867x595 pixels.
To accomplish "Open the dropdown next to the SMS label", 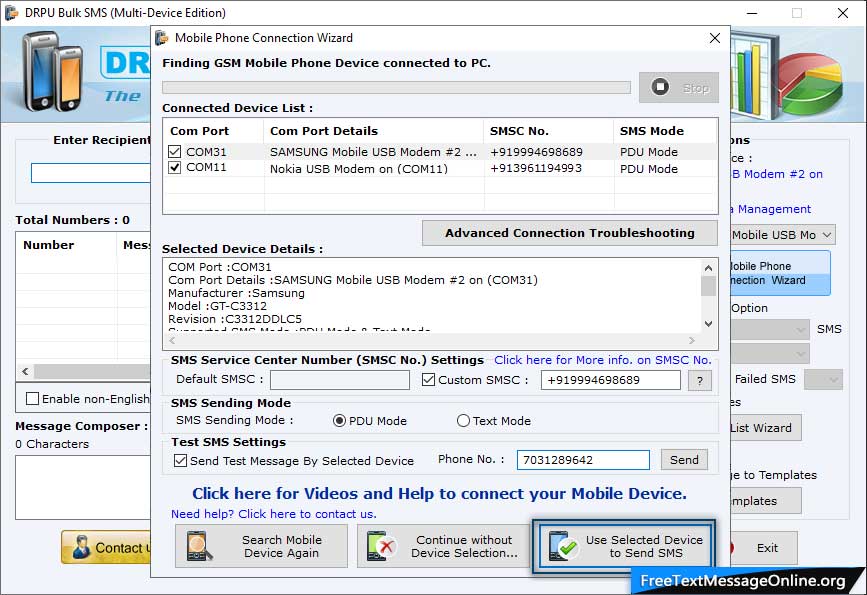I will click(x=771, y=330).
